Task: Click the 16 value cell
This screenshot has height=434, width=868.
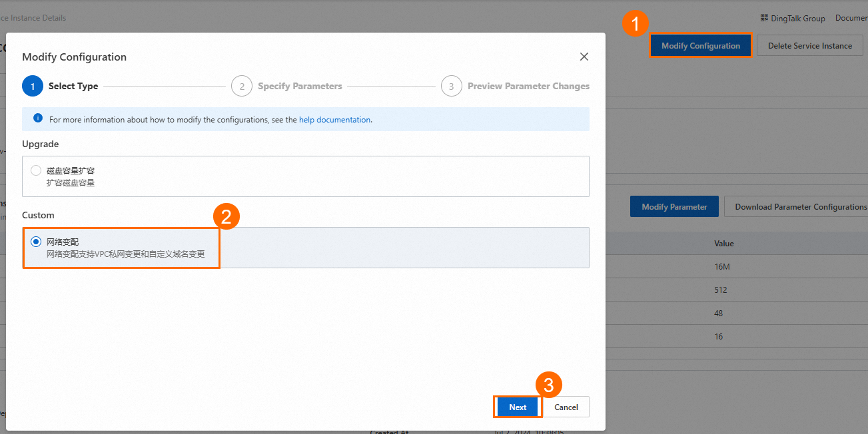Action: click(x=719, y=337)
